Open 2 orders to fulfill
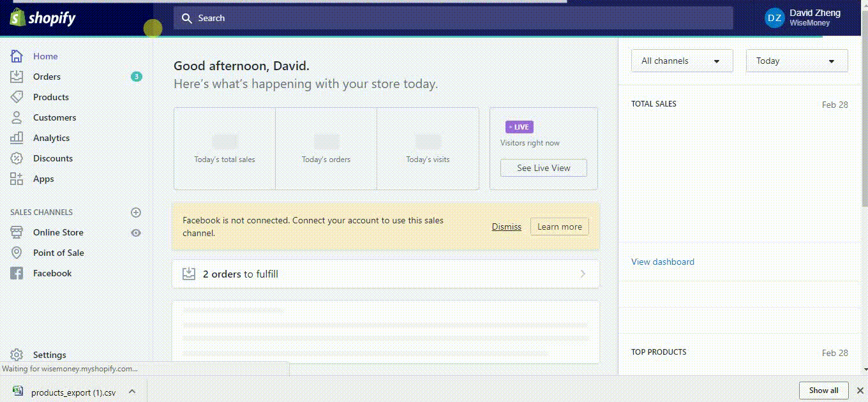Image resolution: width=868 pixels, height=402 pixels. (x=385, y=274)
